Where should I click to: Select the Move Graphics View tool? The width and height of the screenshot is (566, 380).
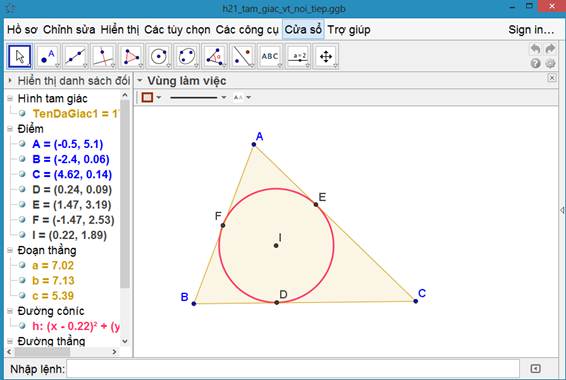(x=326, y=56)
